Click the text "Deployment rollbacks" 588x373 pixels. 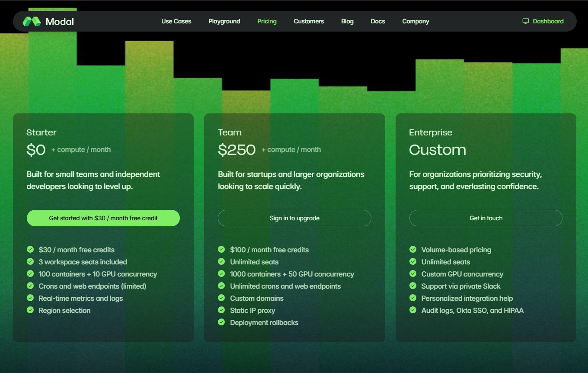264,322
